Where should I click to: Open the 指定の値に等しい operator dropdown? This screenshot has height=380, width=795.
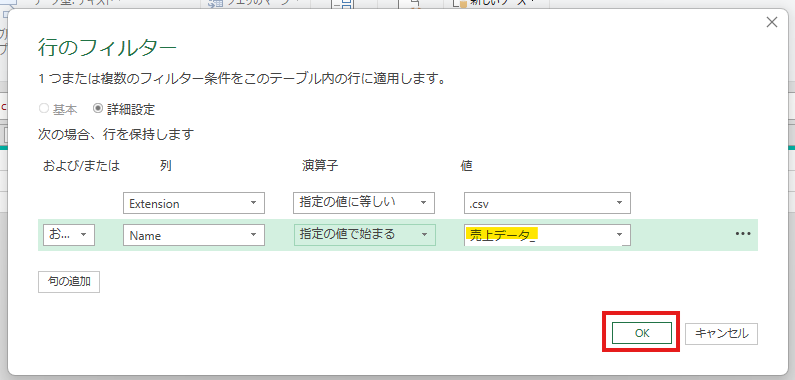pos(364,203)
